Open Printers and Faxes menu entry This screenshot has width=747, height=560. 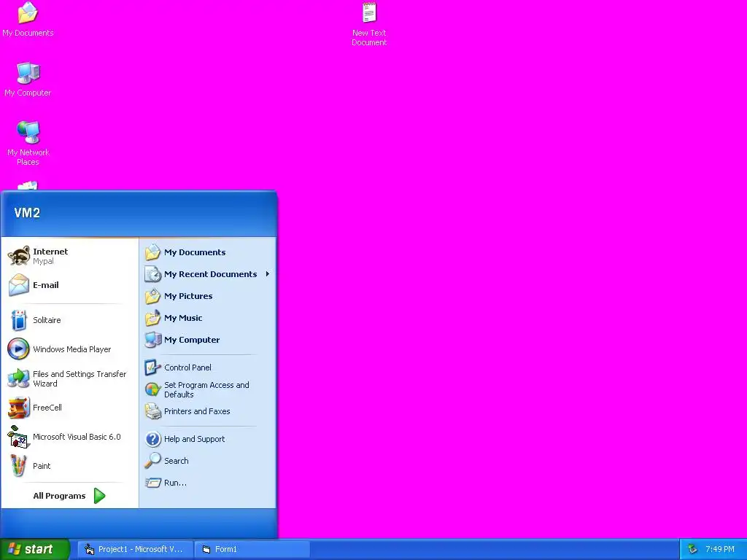197,411
